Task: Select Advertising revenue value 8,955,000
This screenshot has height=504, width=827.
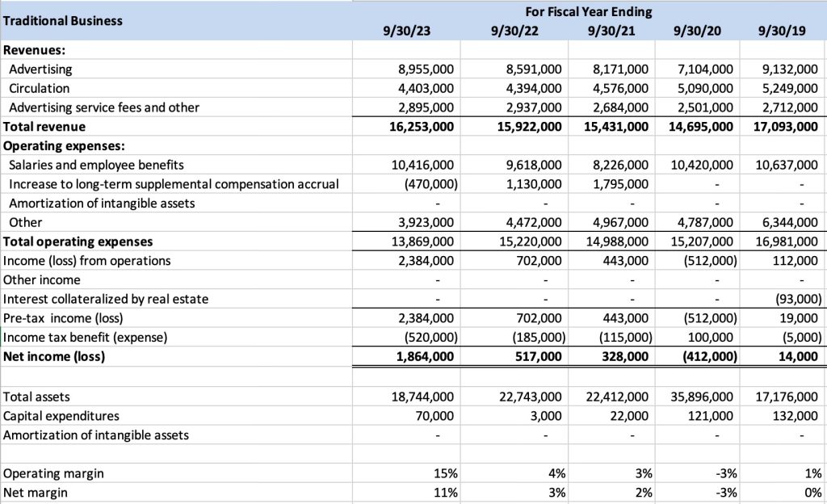Action: 422,69
